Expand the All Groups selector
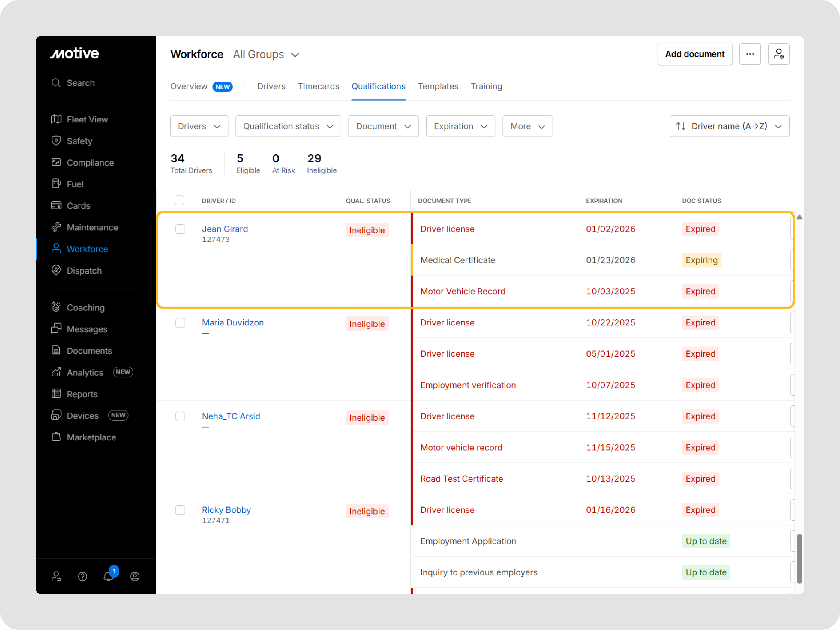 click(x=266, y=55)
